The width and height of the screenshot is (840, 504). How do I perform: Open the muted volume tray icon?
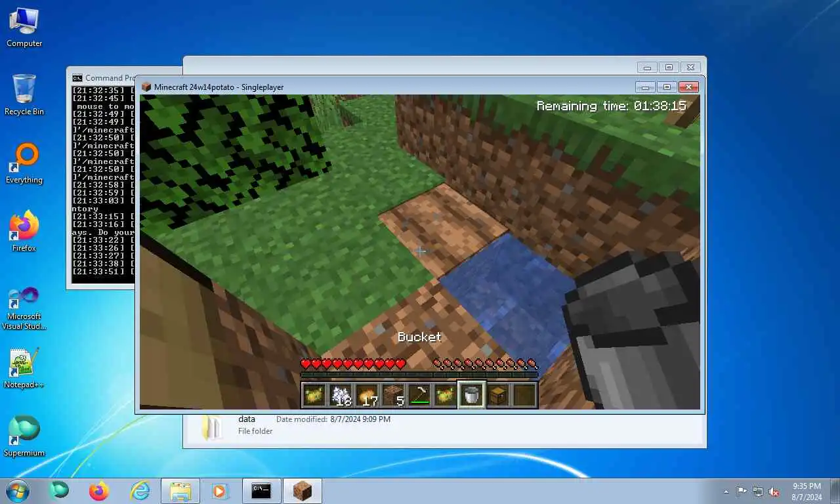click(774, 492)
